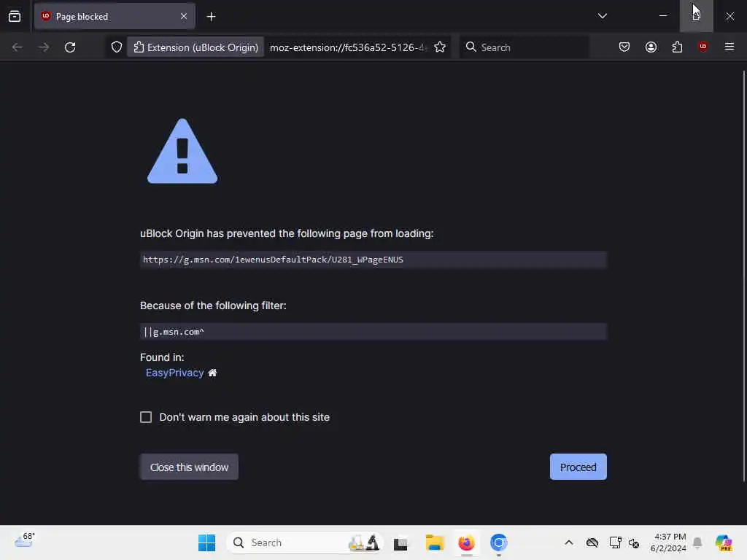Click the Proceed button
747x560 pixels.
point(578,467)
